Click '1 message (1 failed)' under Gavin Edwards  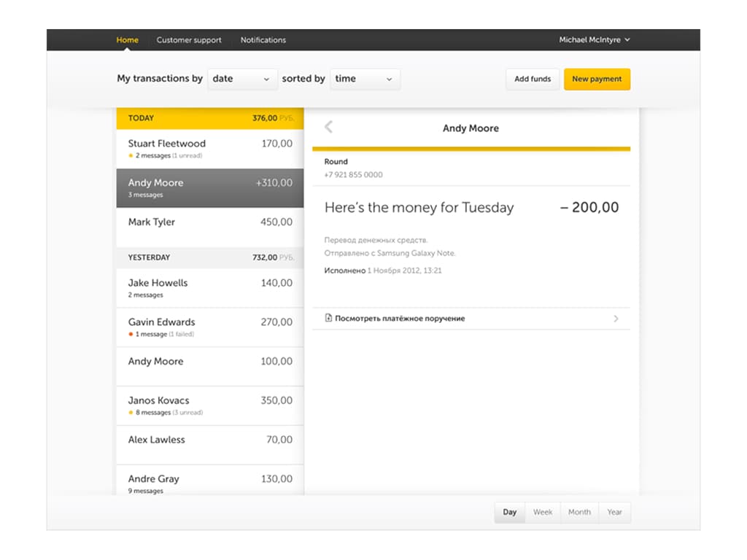click(x=161, y=334)
